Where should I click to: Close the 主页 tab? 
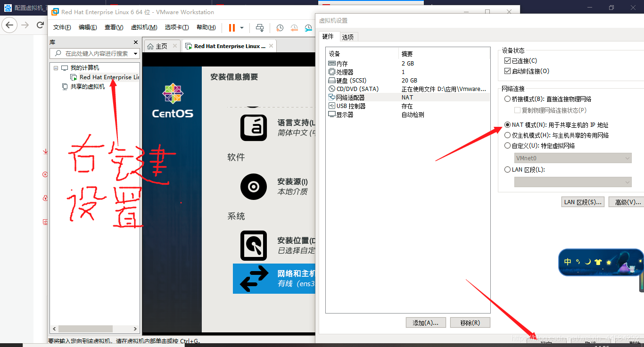175,46
